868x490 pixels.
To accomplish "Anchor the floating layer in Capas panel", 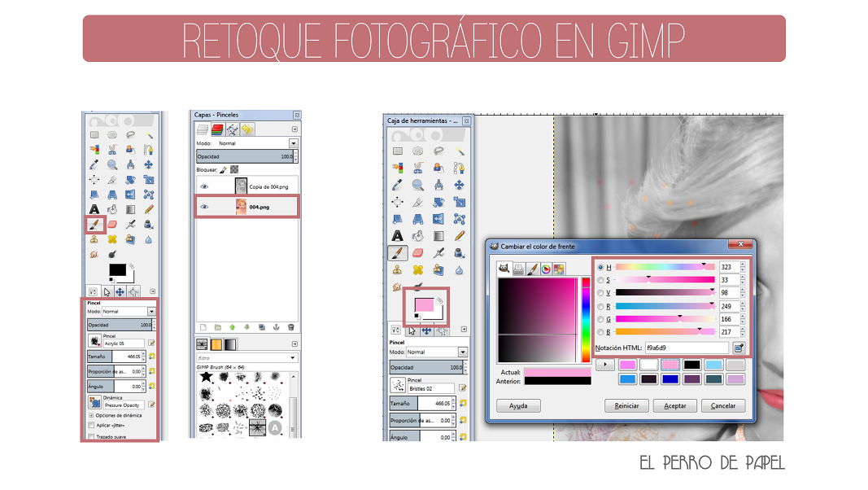I will (x=277, y=327).
